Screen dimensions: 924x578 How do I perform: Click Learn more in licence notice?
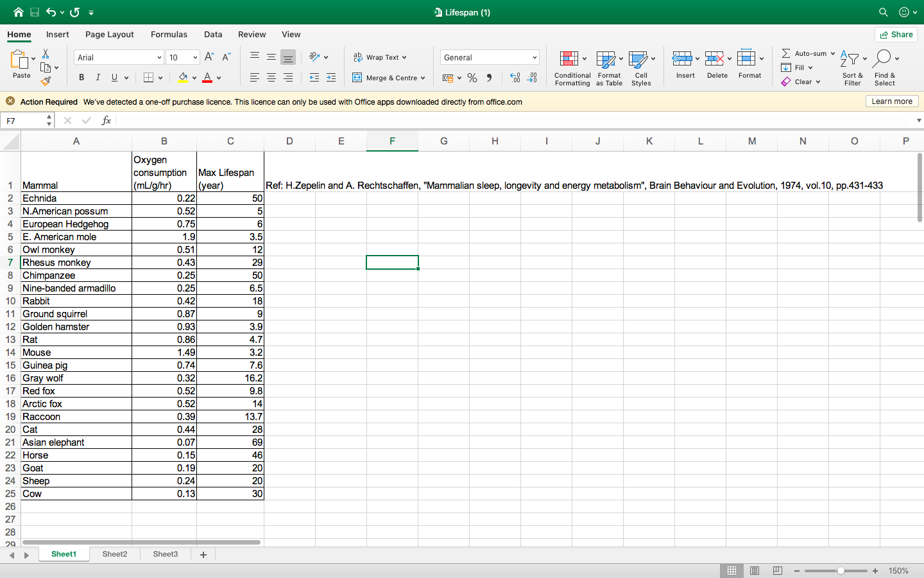pos(892,101)
